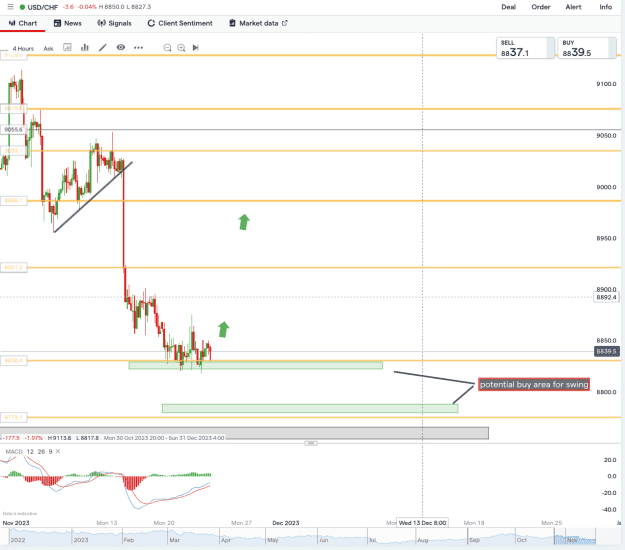Switch to the Signals tab
The width and height of the screenshot is (625, 550).
(114, 23)
